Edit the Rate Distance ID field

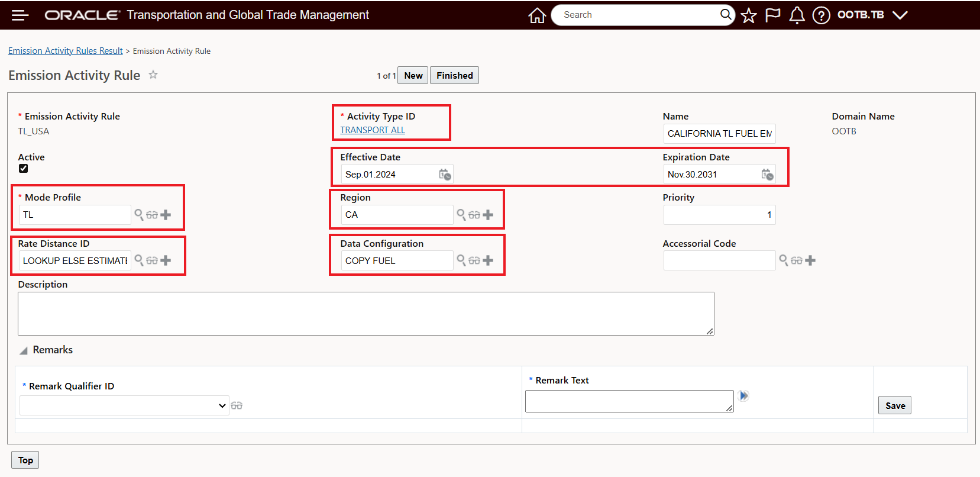click(x=75, y=260)
